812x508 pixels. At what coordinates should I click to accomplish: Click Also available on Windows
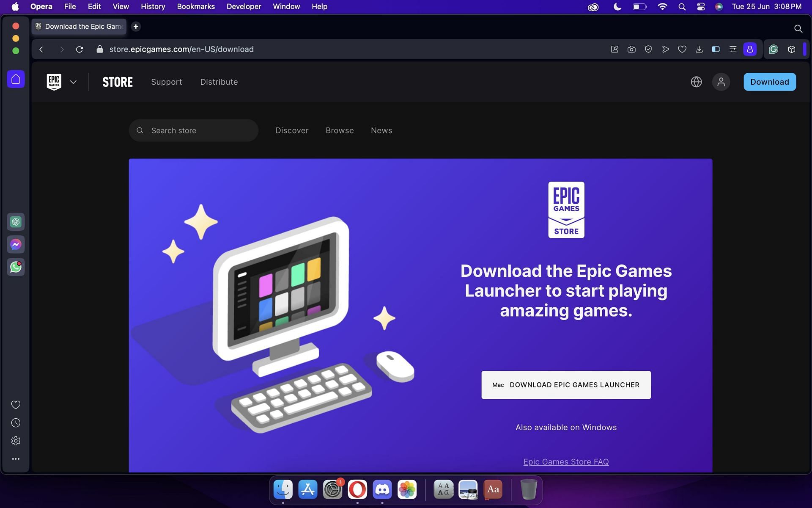pos(566,427)
